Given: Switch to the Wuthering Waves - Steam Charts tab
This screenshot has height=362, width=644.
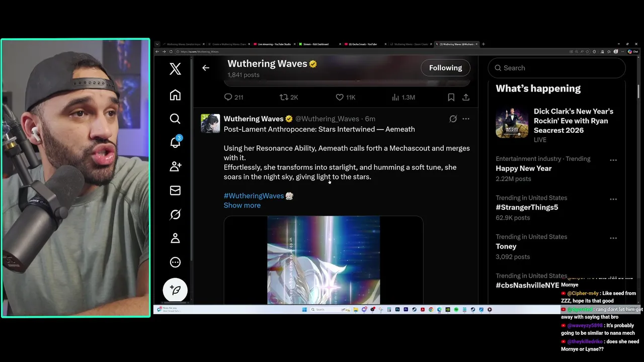Looking at the screenshot, I should 411,44.
